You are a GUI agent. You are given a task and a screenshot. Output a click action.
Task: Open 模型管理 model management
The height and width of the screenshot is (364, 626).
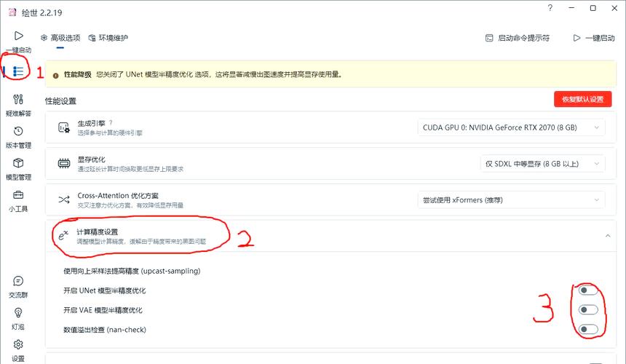tap(18, 169)
